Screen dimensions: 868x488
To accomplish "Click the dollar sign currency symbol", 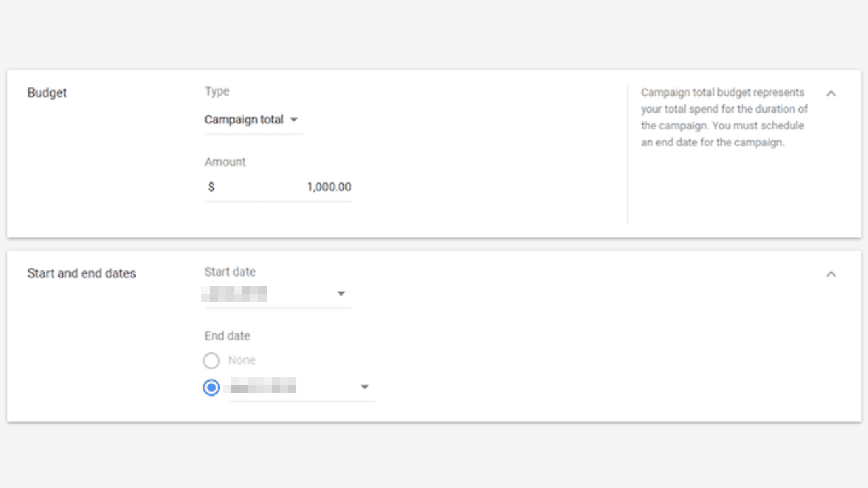I will click(x=211, y=187).
